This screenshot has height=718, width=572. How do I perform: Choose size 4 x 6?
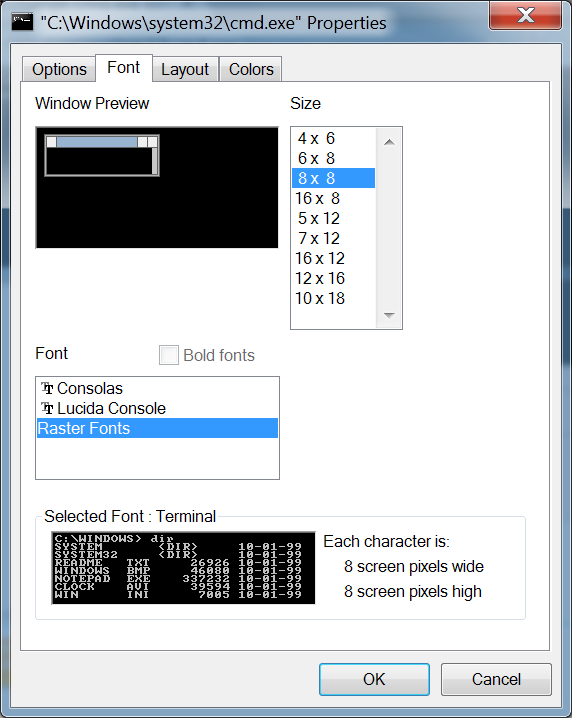[x=333, y=138]
